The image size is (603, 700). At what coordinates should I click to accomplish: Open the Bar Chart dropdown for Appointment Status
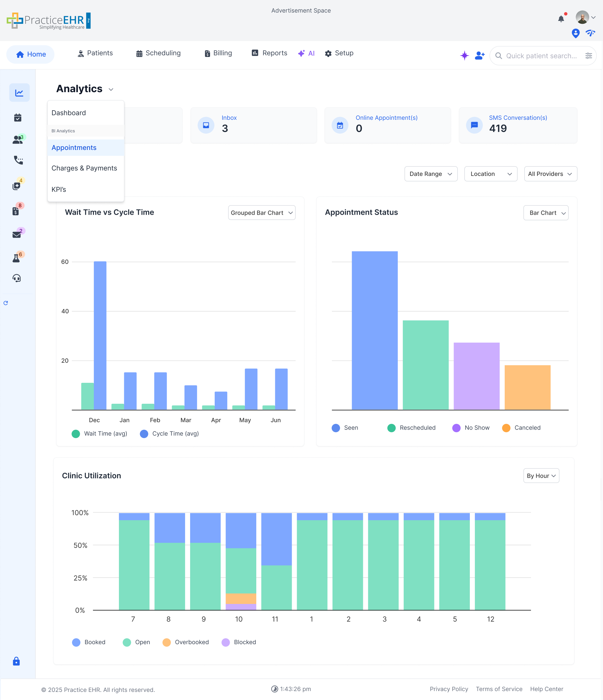click(545, 213)
